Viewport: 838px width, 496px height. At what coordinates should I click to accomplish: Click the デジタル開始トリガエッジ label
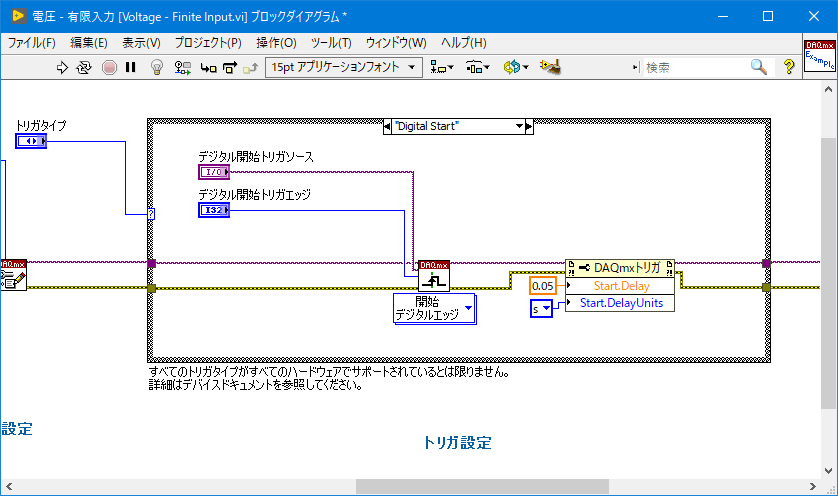click(x=254, y=195)
